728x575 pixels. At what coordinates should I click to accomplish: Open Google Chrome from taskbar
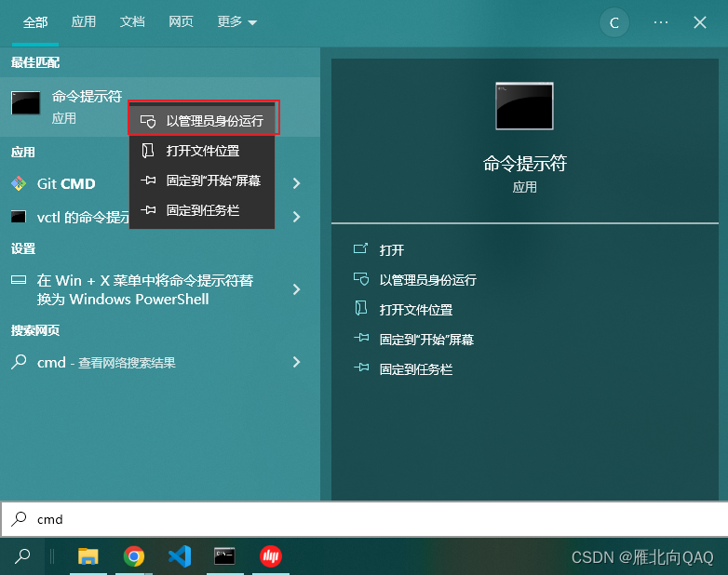tap(134, 556)
